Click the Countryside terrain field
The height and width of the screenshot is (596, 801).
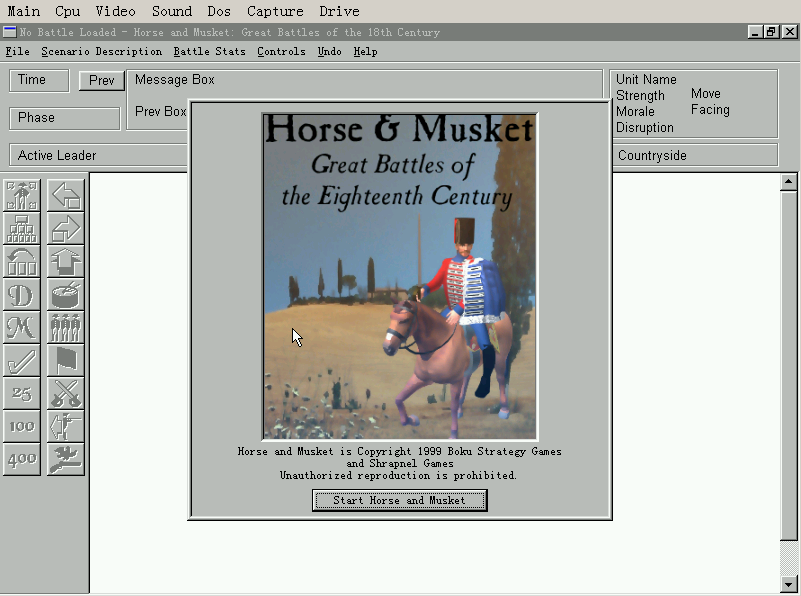point(695,155)
